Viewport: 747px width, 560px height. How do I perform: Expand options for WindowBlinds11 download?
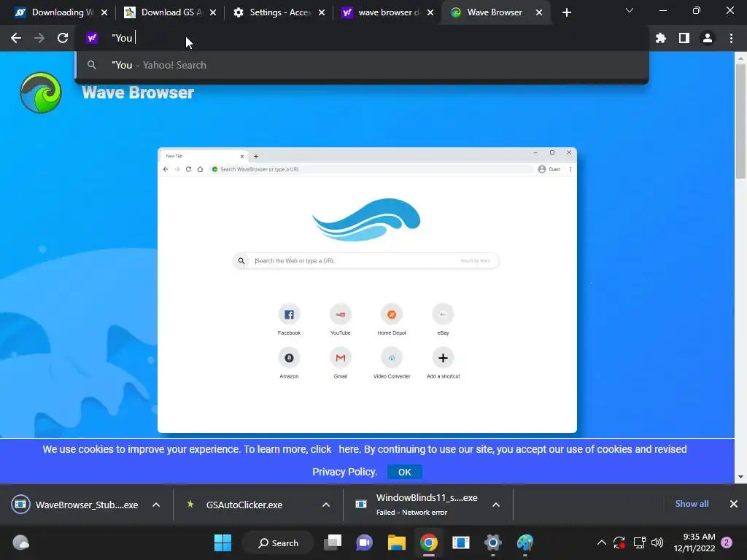point(496,505)
